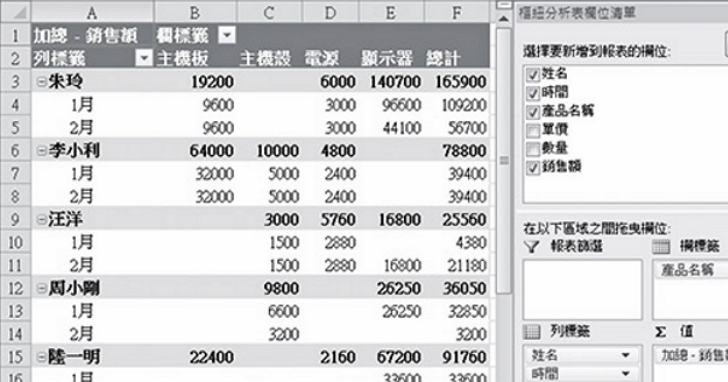This screenshot has height=382, width=728.
Task: Select row 6 header
Action: point(15,151)
